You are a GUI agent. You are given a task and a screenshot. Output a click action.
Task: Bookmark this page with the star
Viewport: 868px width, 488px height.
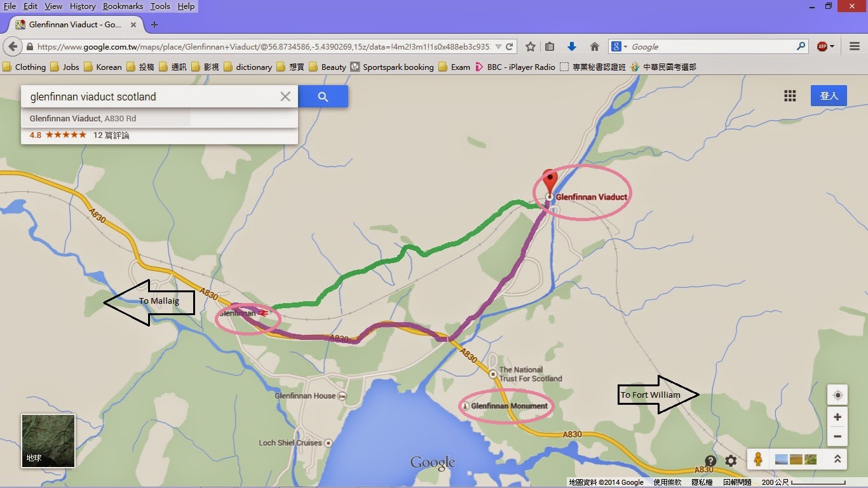531,47
